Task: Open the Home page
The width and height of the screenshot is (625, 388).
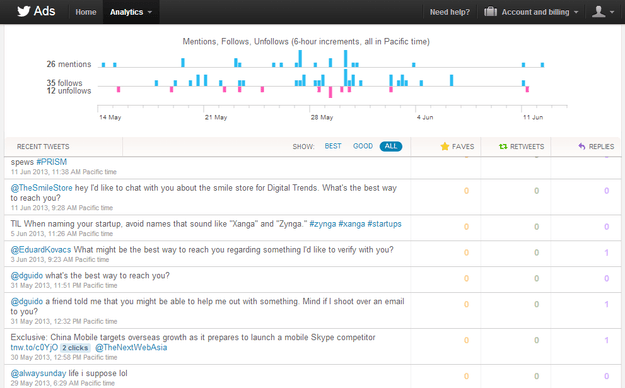Action: (x=86, y=12)
